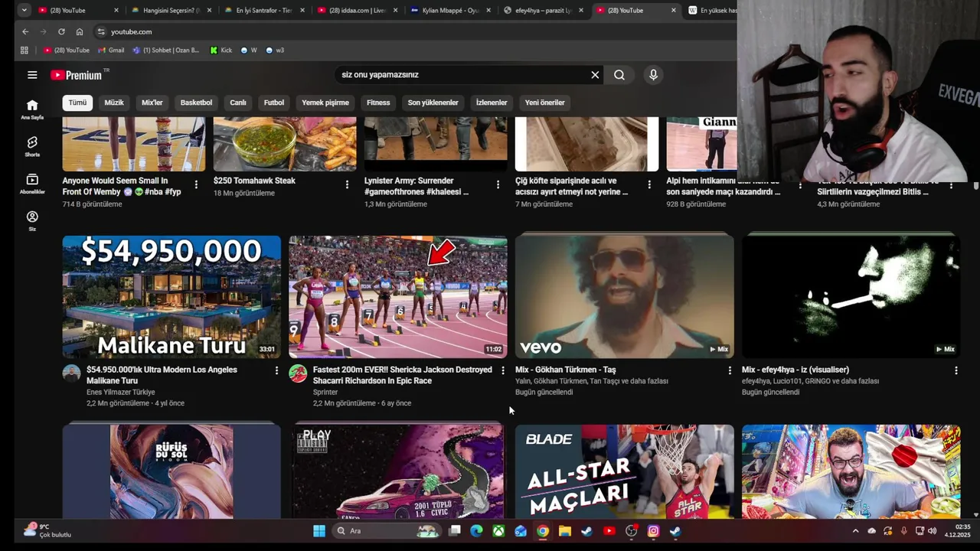Show hidden system tray icons chevron

click(855, 531)
